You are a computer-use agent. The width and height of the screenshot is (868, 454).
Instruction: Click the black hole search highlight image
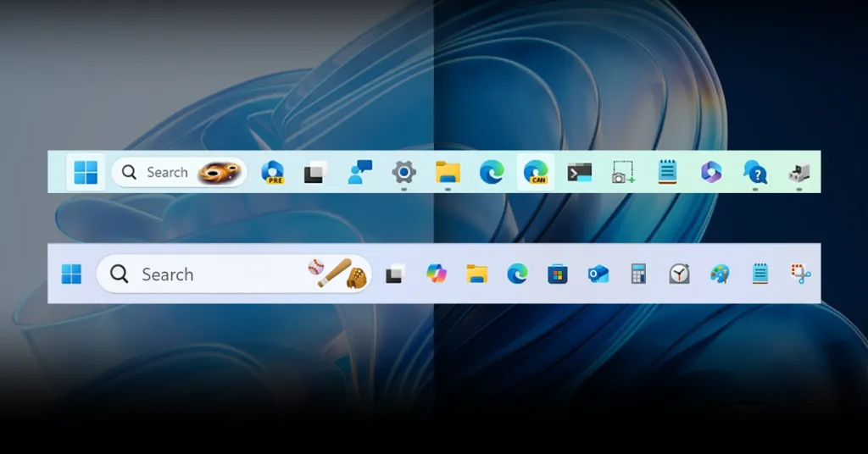coord(219,173)
